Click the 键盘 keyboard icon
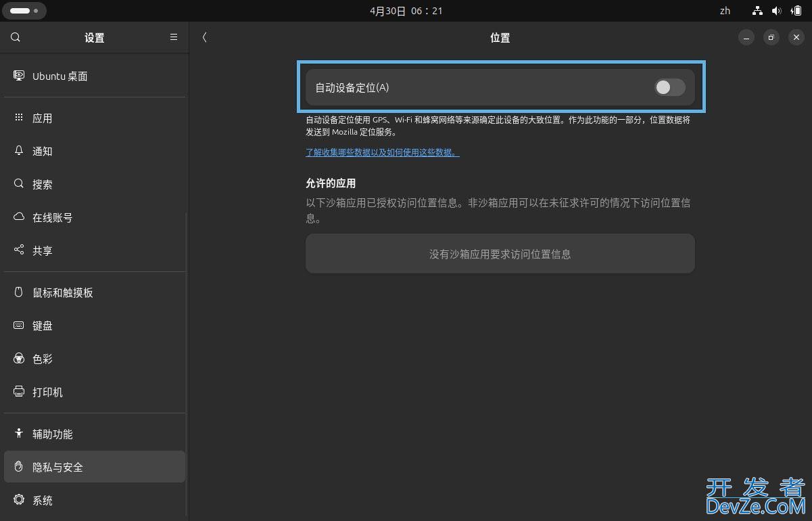 [19, 325]
